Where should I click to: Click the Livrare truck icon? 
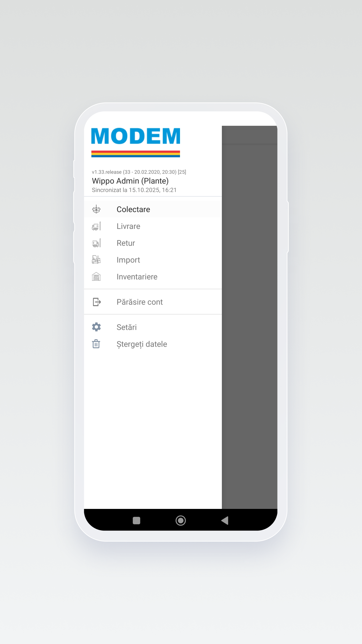coord(96,226)
